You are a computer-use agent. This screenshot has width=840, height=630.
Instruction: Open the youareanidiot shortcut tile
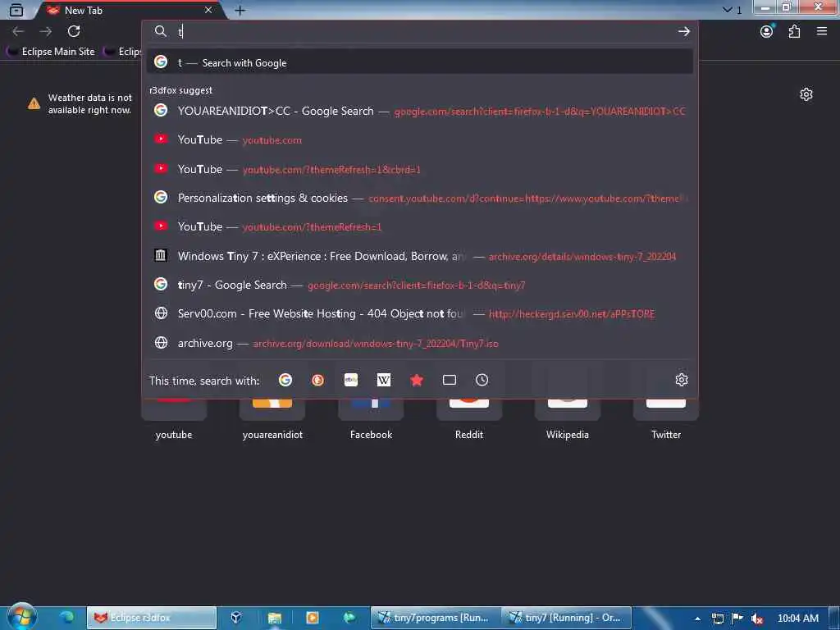pos(272,419)
